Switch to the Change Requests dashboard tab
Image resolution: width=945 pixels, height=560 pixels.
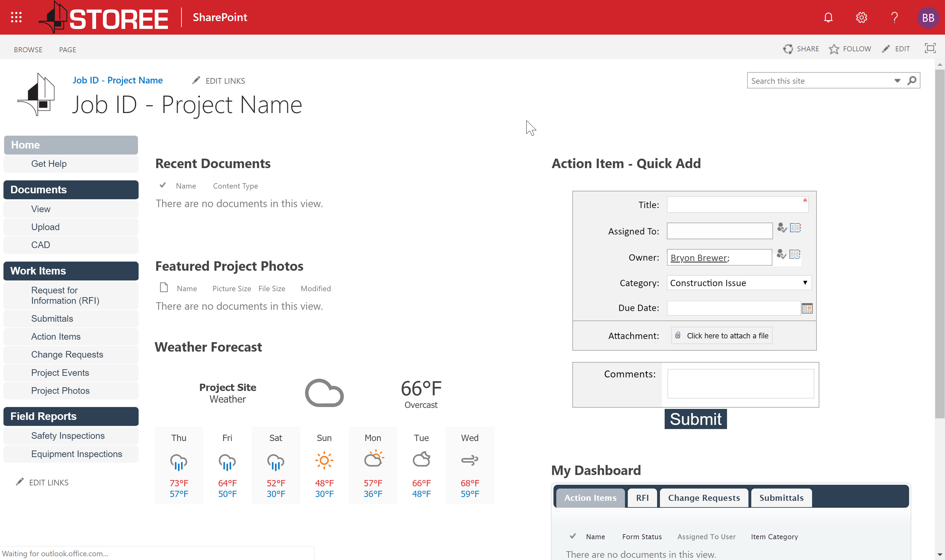click(x=703, y=498)
